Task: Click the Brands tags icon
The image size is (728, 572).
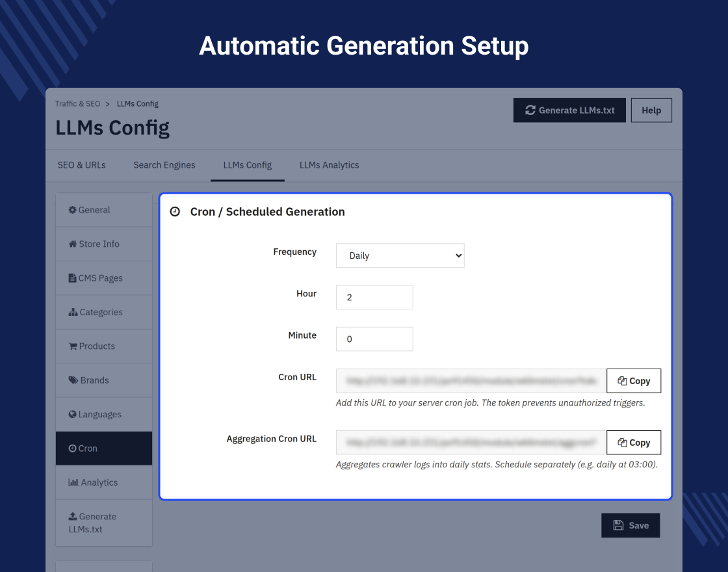Action: point(73,380)
